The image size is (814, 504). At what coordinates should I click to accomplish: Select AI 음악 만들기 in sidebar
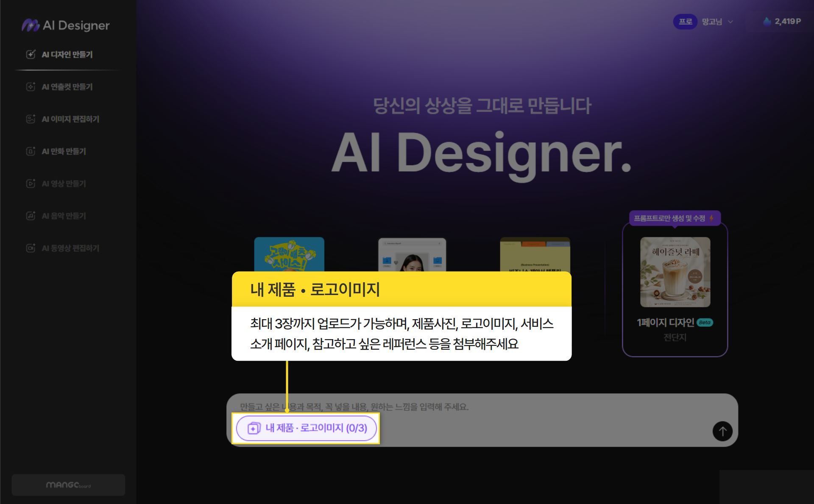coord(56,216)
